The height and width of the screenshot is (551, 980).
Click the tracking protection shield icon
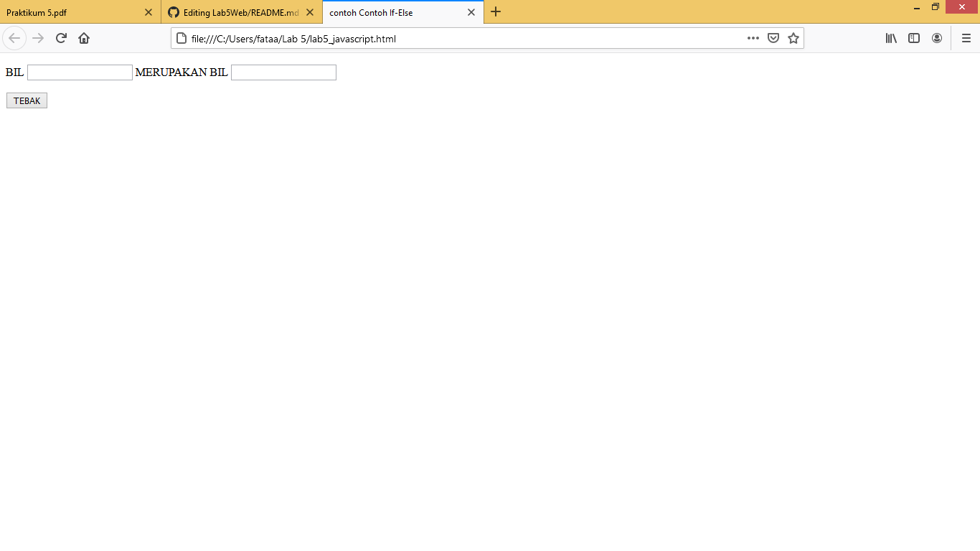click(773, 38)
